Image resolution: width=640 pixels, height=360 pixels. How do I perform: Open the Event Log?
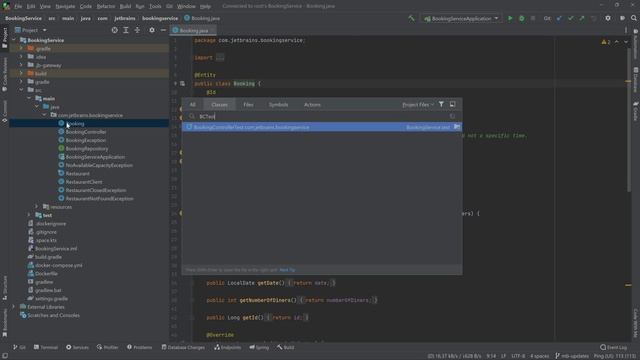[x=613, y=347]
